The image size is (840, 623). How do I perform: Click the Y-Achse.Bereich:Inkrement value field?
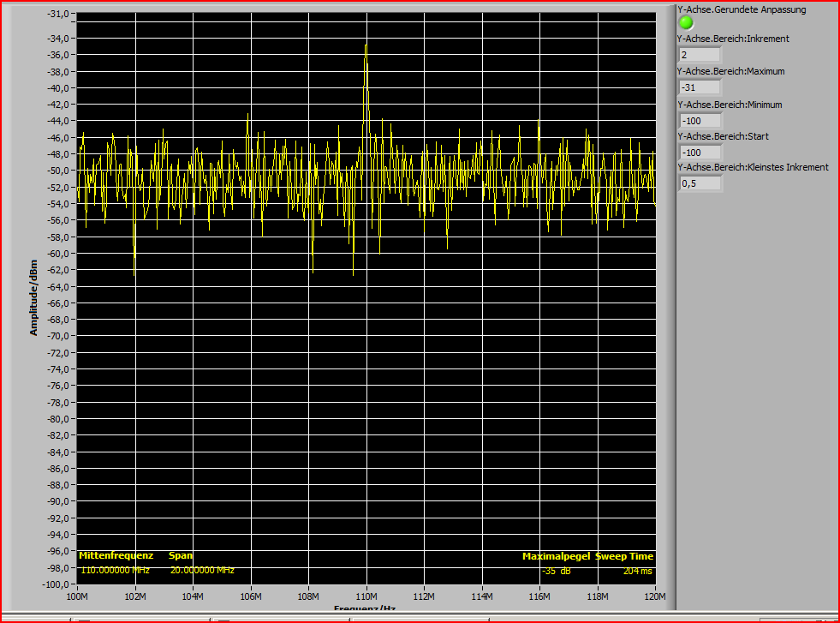[700, 55]
